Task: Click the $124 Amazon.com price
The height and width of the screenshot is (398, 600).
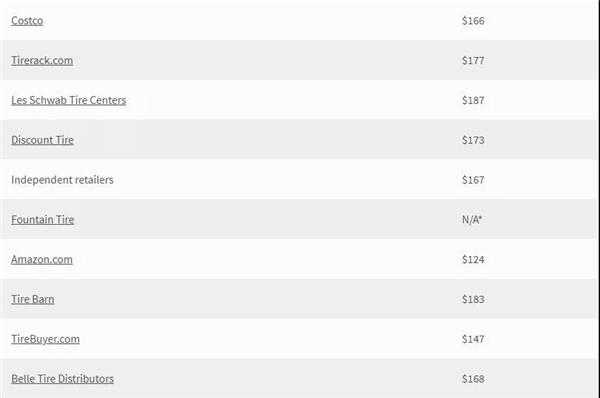Action: pos(473,259)
